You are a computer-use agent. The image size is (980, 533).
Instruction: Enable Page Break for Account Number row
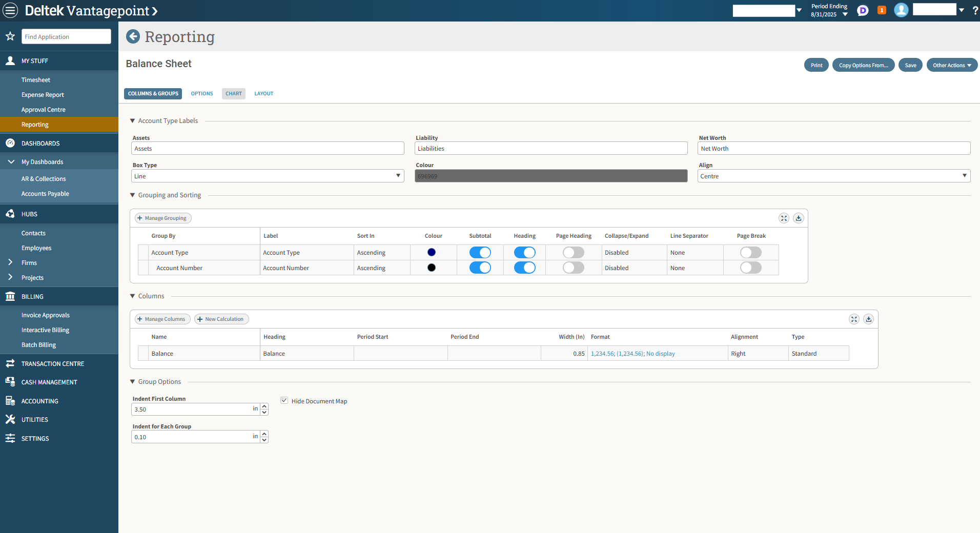point(750,268)
